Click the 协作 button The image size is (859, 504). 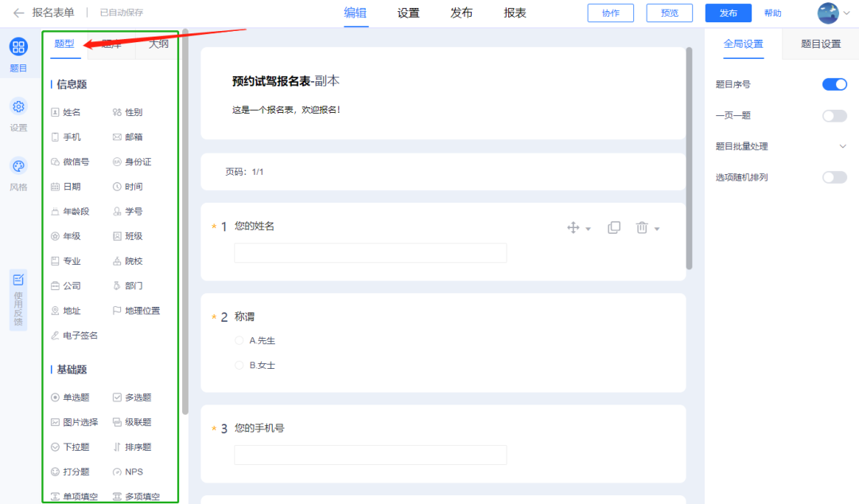610,14
